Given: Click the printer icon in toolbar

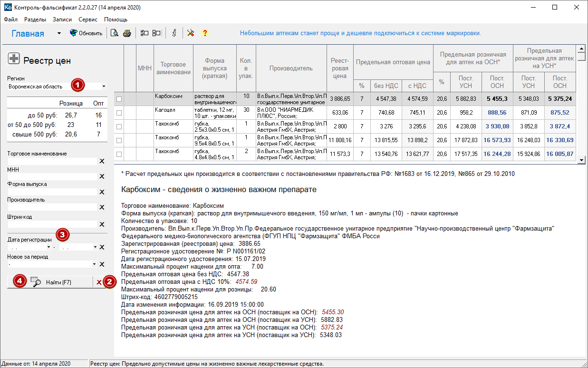Looking at the screenshot, I should pos(127,33).
